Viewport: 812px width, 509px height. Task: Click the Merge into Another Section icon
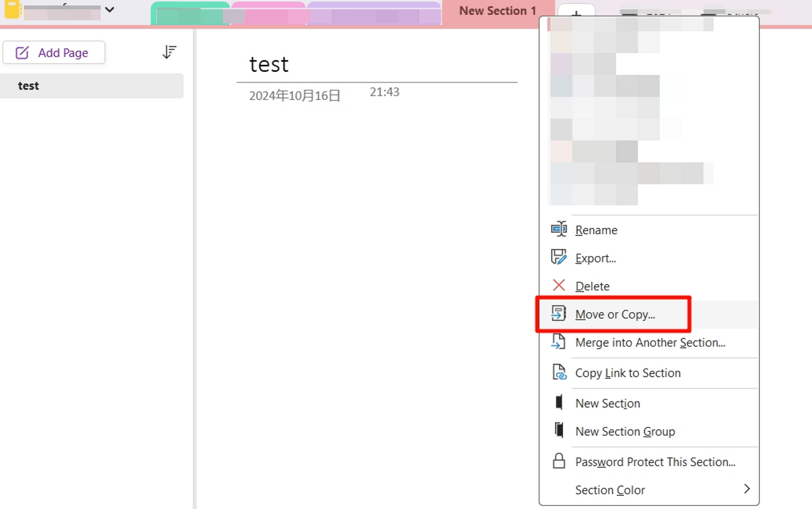[x=559, y=342]
